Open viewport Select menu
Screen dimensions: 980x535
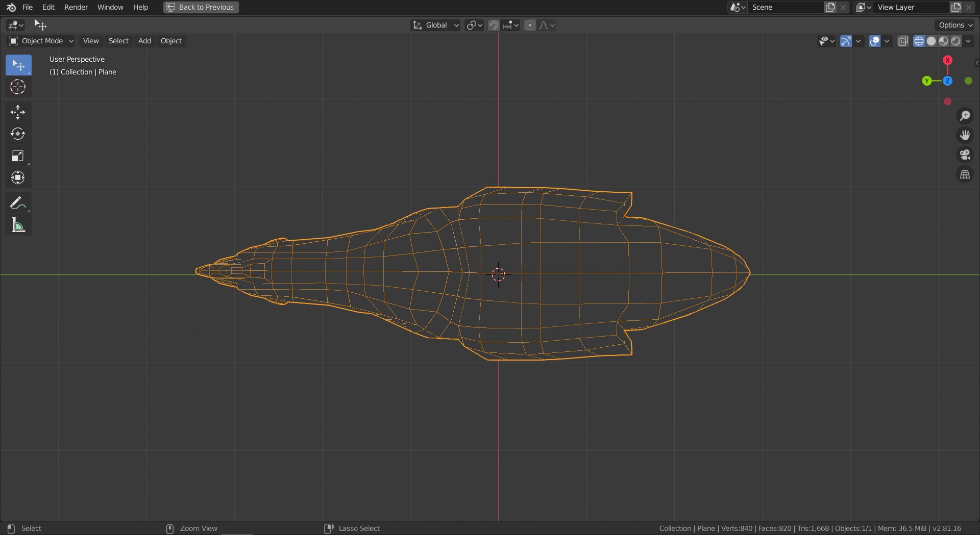[118, 41]
